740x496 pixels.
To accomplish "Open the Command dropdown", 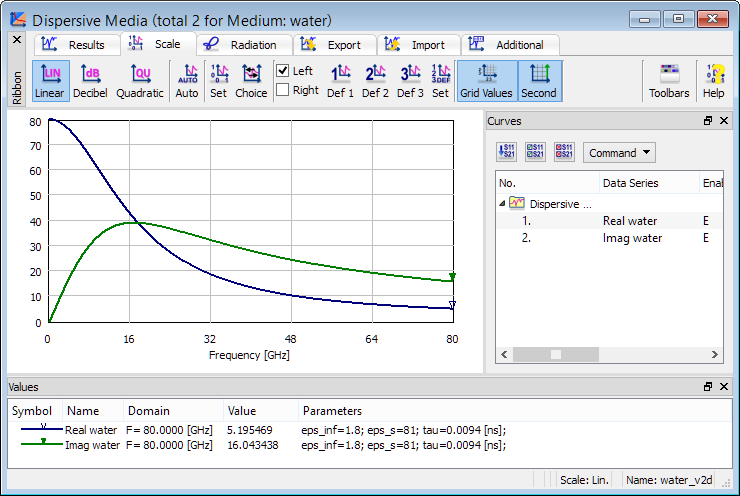I will (x=619, y=153).
